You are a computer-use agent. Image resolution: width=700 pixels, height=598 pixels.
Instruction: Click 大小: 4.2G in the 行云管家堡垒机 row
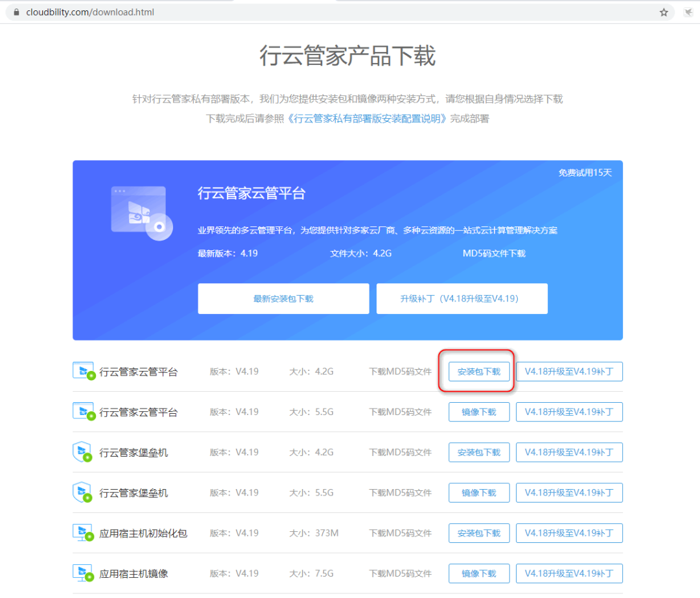311,453
